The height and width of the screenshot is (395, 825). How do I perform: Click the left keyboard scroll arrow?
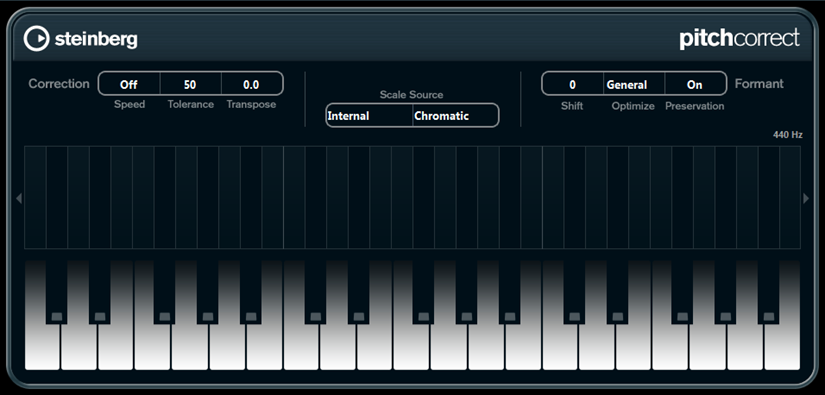19,198
